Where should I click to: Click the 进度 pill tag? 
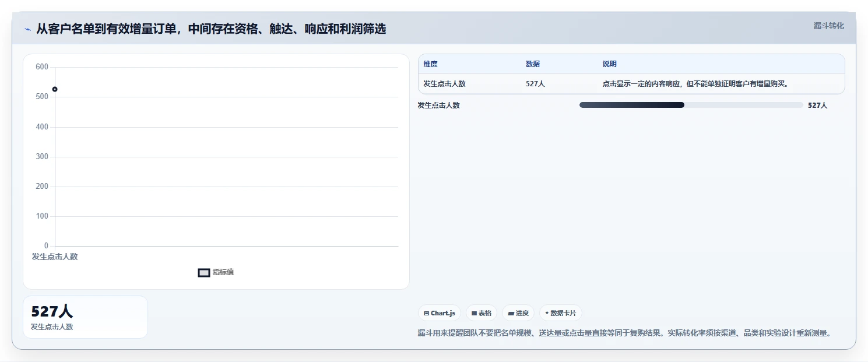coord(518,313)
